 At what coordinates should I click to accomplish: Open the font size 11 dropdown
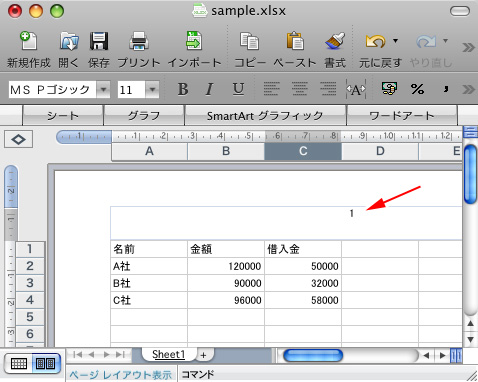[152, 89]
